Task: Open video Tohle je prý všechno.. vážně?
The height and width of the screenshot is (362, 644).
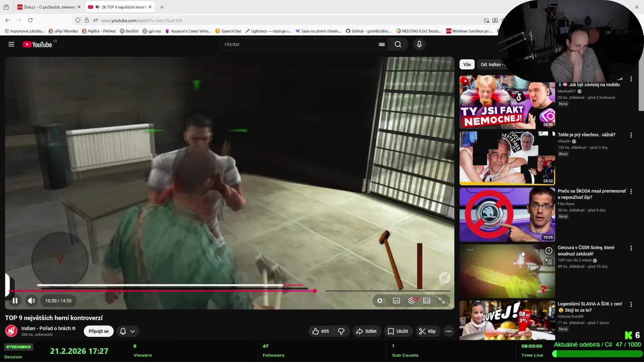Action: coord(586,135)
